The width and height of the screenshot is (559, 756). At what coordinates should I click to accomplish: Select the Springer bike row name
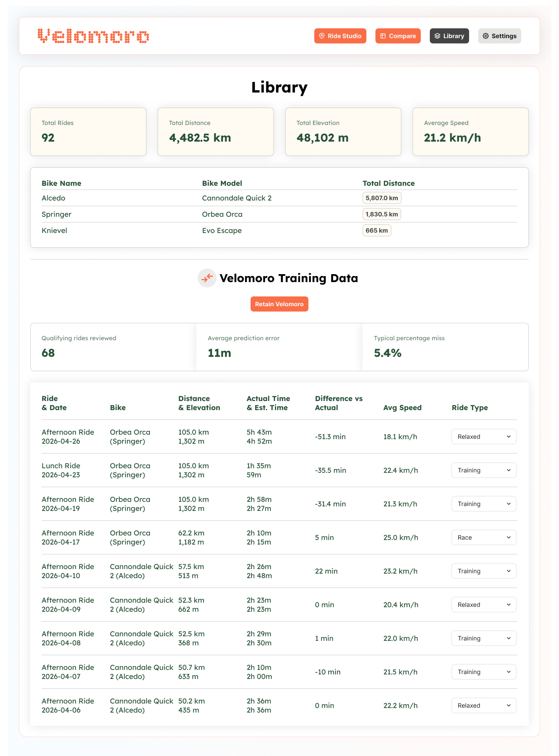click(57, 214)
